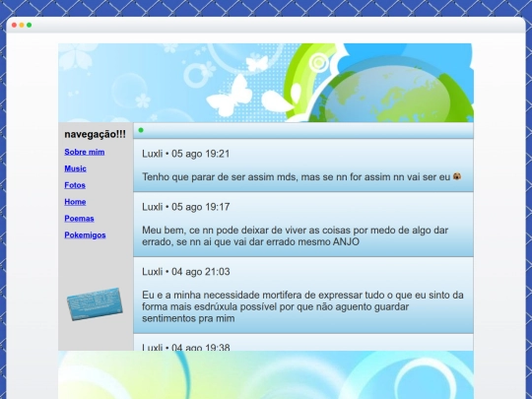Image resolution: width=532 pixels, height=399 pixels.
Task: Select the Luxli 04 ago 21:03 post header
Action: pyautogui.click(x=186, y=272)
